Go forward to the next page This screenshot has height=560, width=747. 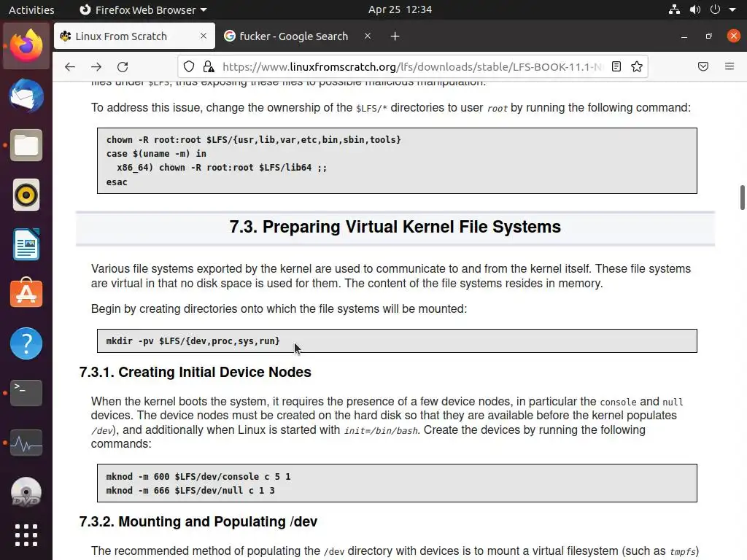click(96, 66)
